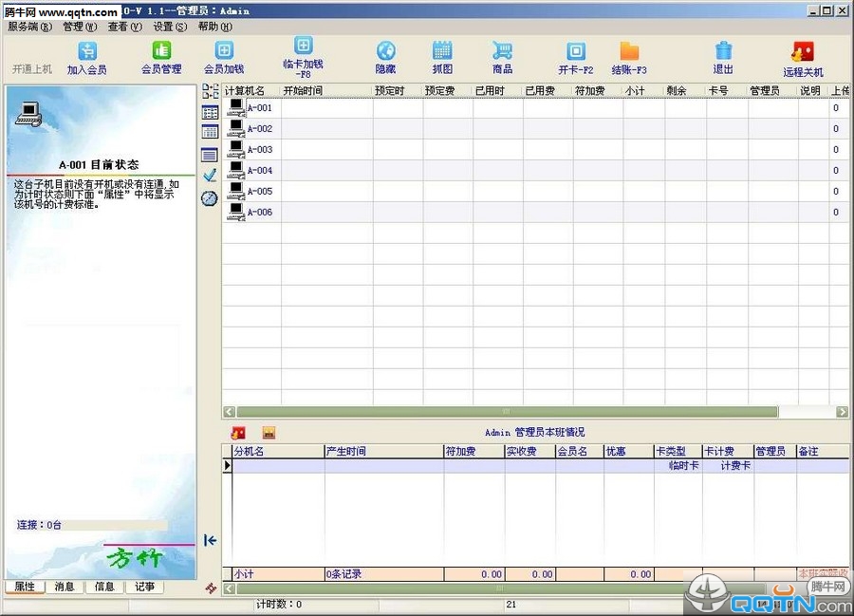Switch to the 消息 tab
Viewport: 854px width, 616px height.
point(65,587)
